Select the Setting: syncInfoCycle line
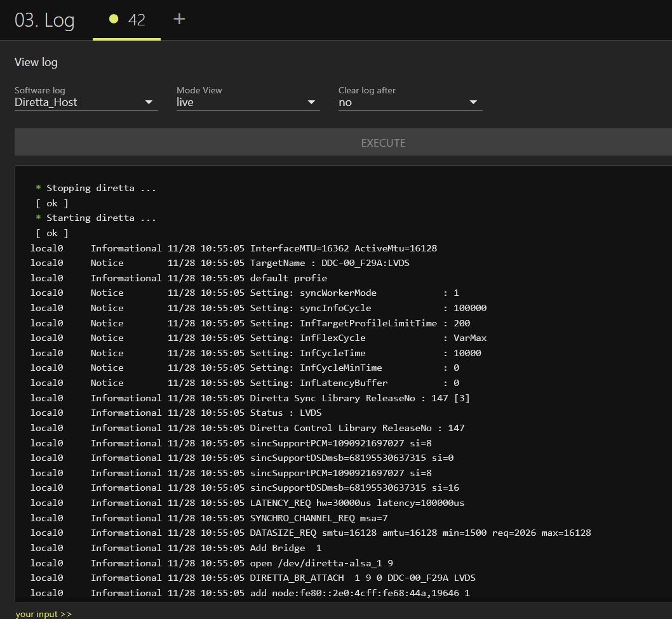This screenshot has height=619, width=672. coord(259,308)
